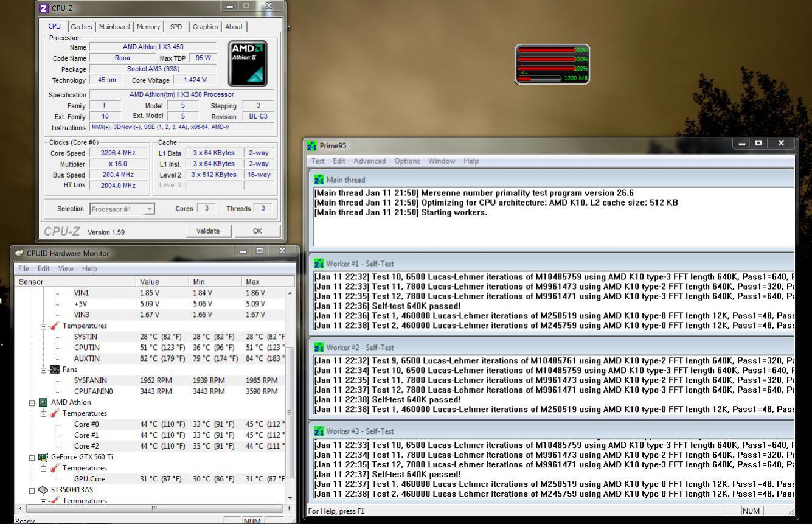Select the CPU tab in CPU-Z
Screen dimensions: 812x524
click(x=55, y=26)
